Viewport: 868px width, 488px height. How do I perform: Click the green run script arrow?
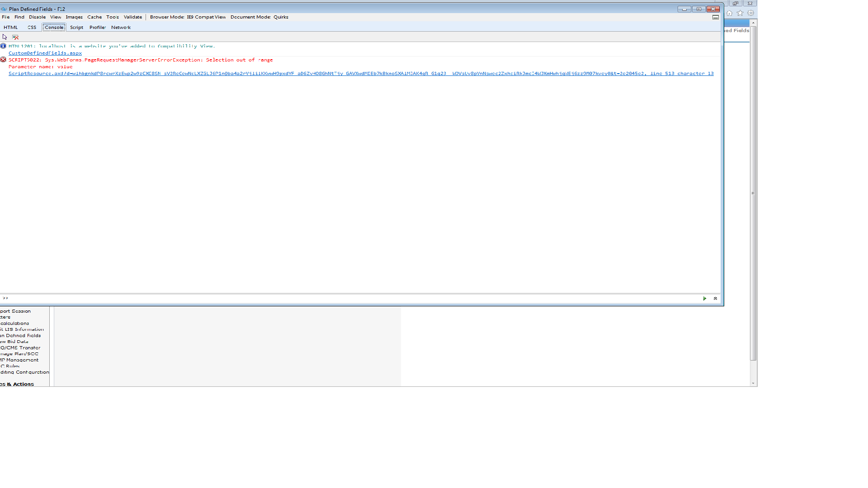pos(704,299)
